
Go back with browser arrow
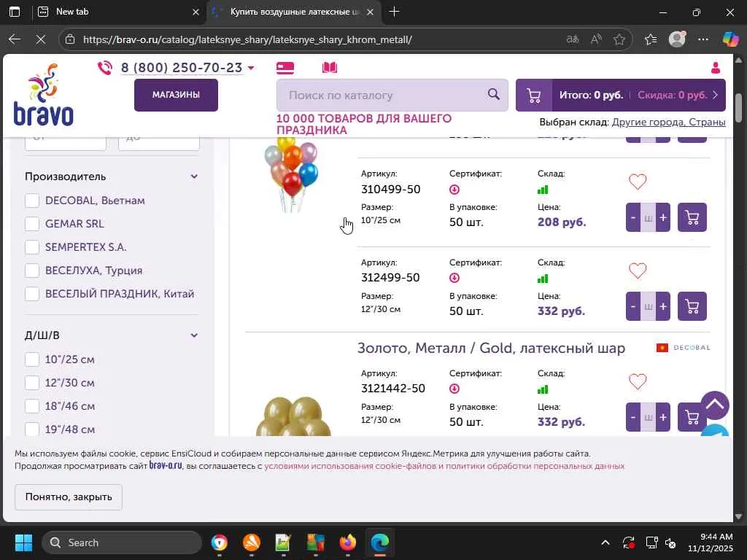tap(15, 39)
